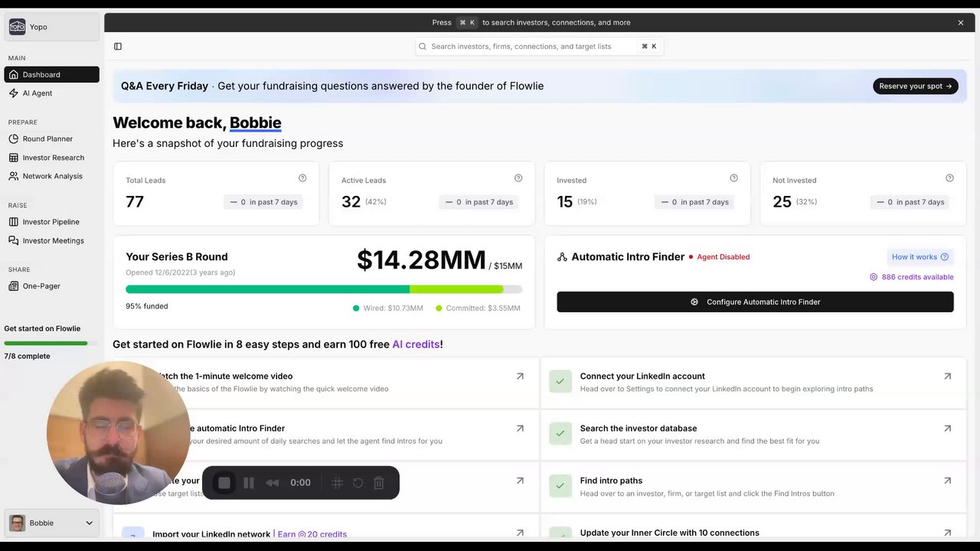Click the Bobbie user avatar
Viewport: 980px width, 551px height.
tap(17, 523)
